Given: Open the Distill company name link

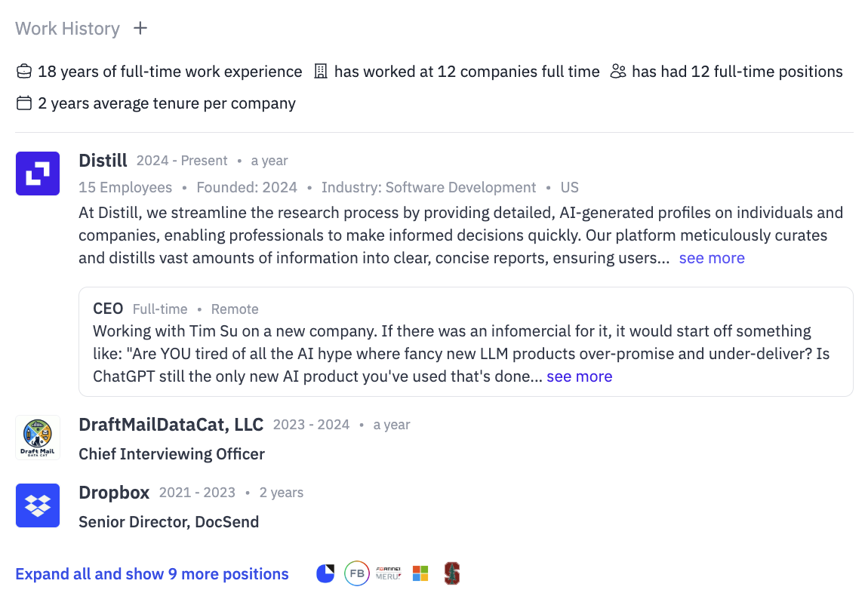Looking at the screenshot, I should pyautogui.click(x=103, y=161).
